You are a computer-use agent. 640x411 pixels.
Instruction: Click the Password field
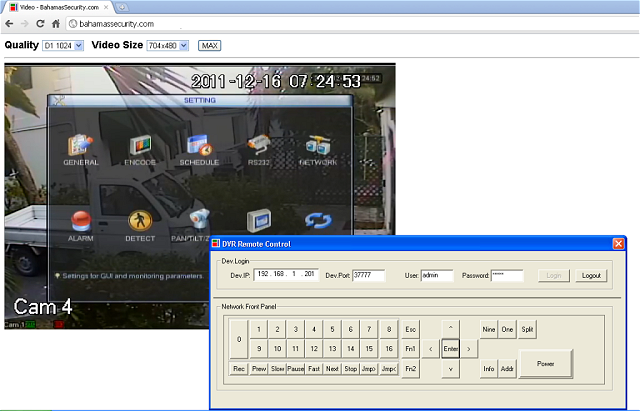(x=507, y=275)
